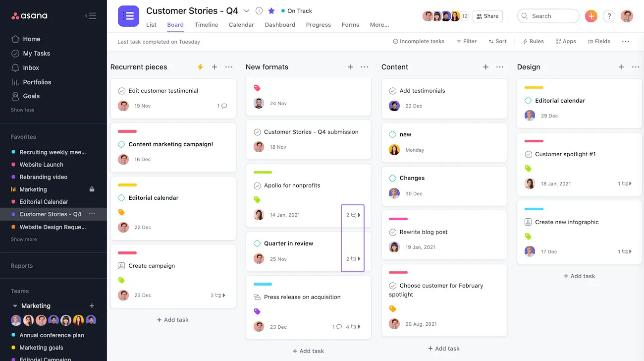This screenshot has height=361, width=644.
Task: Open the project title dropdown arrow
Action: 246,11
